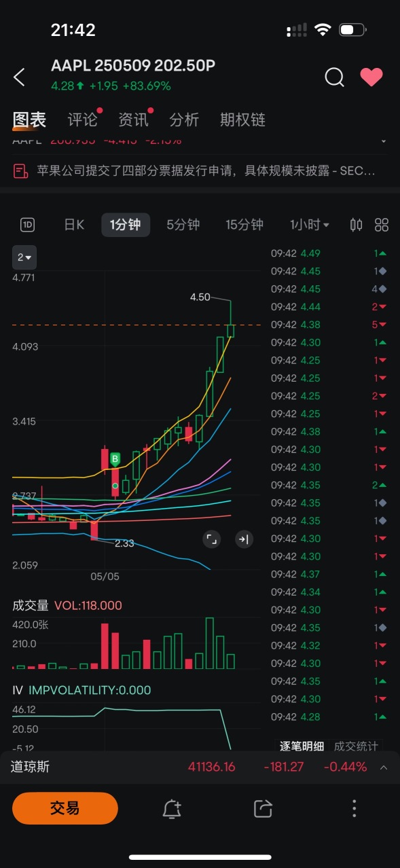Tap the orange dashed current price line

point(137,325)
